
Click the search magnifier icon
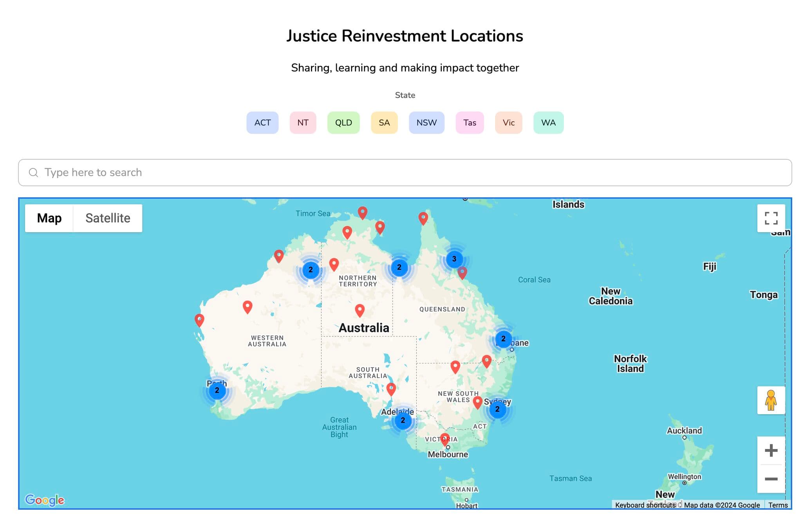coord(33,172)
